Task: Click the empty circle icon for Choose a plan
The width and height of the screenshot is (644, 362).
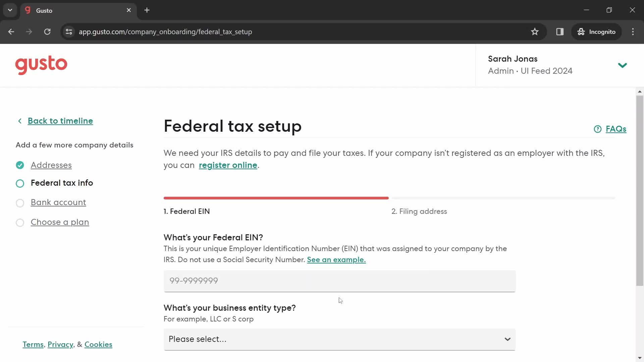Action: (20, 222)
